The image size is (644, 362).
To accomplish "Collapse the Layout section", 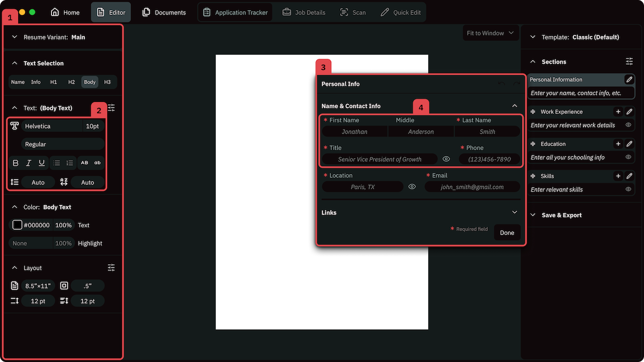I will [x=14, y=268].
